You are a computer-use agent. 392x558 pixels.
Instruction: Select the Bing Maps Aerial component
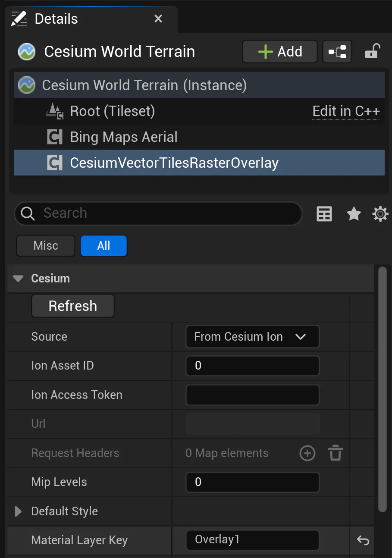click(199, 137)
